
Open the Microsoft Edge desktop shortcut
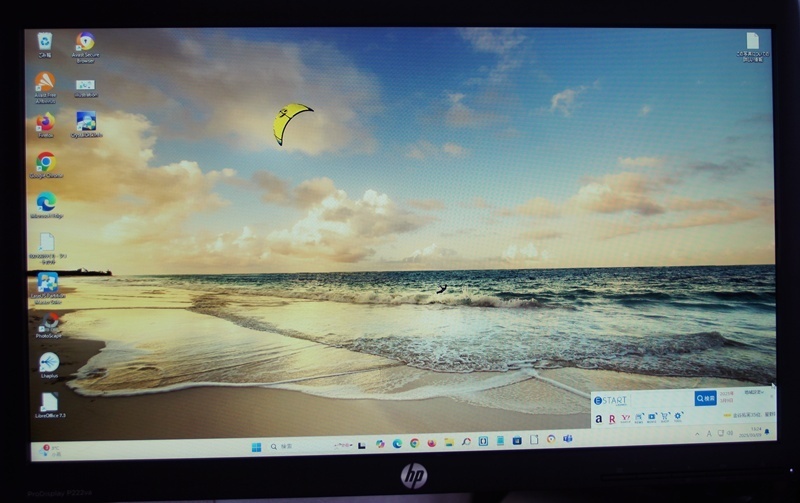click(x=46, y=201)
